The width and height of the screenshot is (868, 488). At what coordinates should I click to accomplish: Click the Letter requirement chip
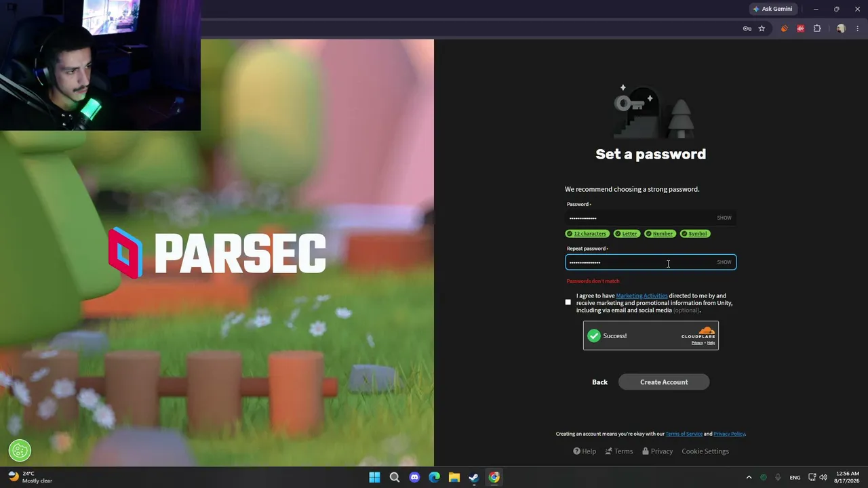627,234
